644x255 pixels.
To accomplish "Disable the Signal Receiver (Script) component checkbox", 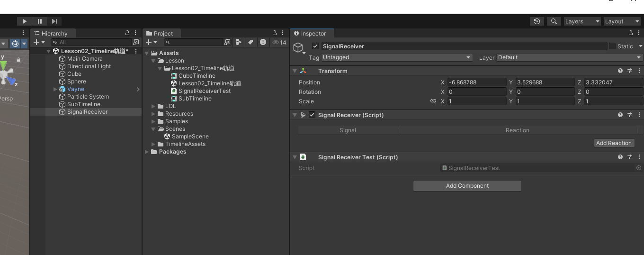I will (x=312, y=115).
